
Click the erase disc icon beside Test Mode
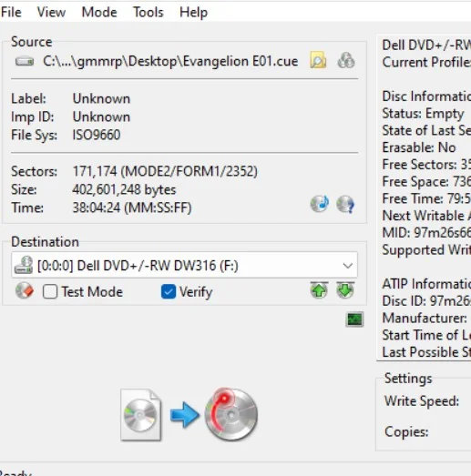[25, 291]
